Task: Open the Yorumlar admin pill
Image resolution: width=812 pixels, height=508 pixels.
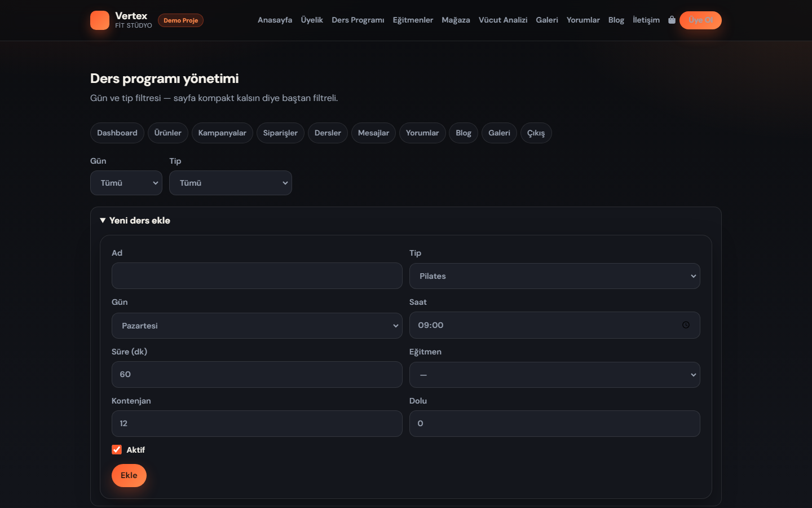Action: pyautogui.click(x=422, y=133)
